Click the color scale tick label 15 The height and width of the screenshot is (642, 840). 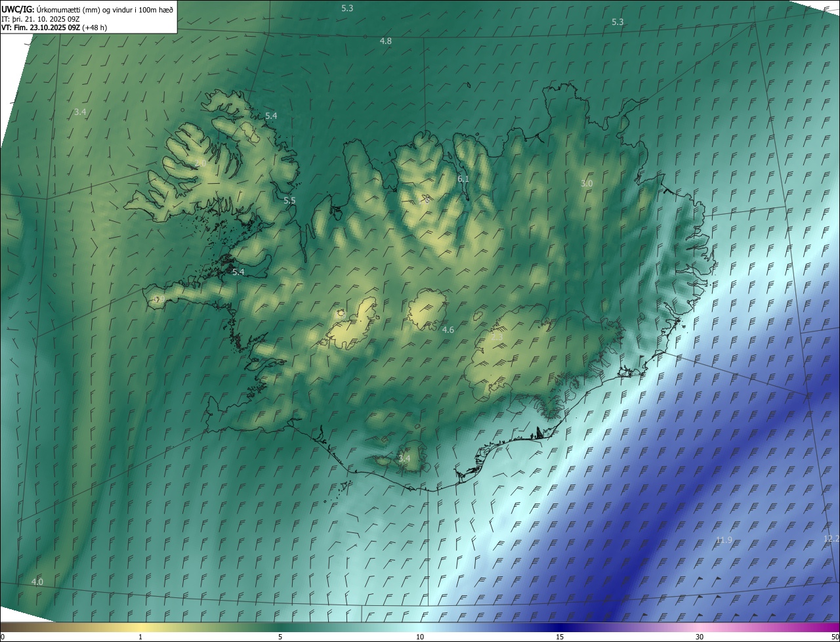560,637
